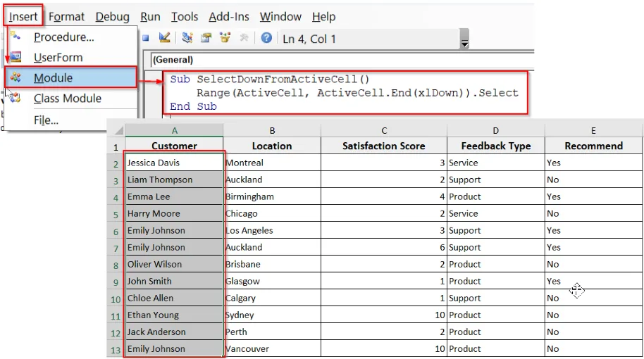Choose UserForm from Insert menu
Screen dimensions: 644x359
[x=70, y=58]
